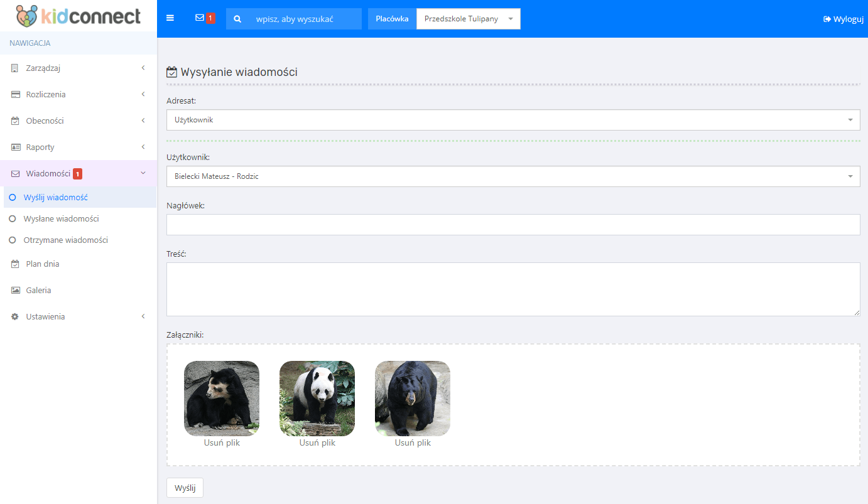Click the kidconnect logo
The image size is (868, 504).
coord(79,16)
